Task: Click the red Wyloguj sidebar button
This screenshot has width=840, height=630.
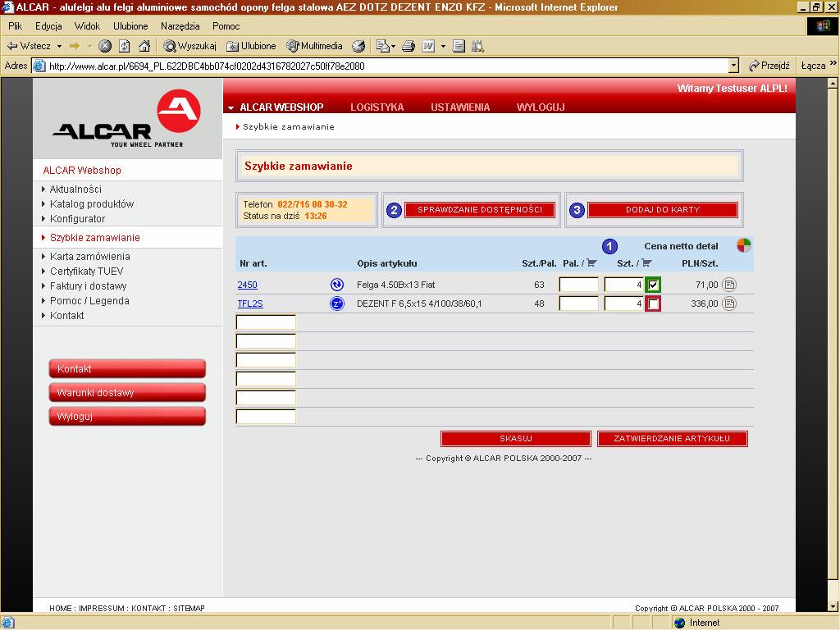Action: pyautogui.click(x=127, y=416)
